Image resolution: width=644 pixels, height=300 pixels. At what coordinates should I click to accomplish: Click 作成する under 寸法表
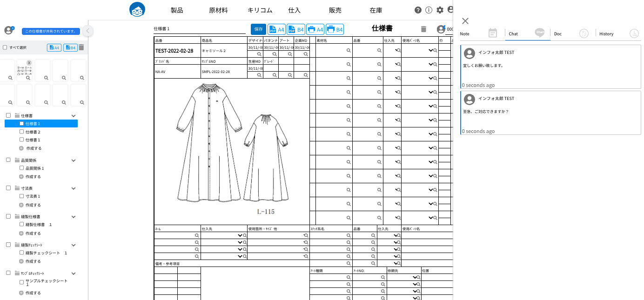coord(33,205)
